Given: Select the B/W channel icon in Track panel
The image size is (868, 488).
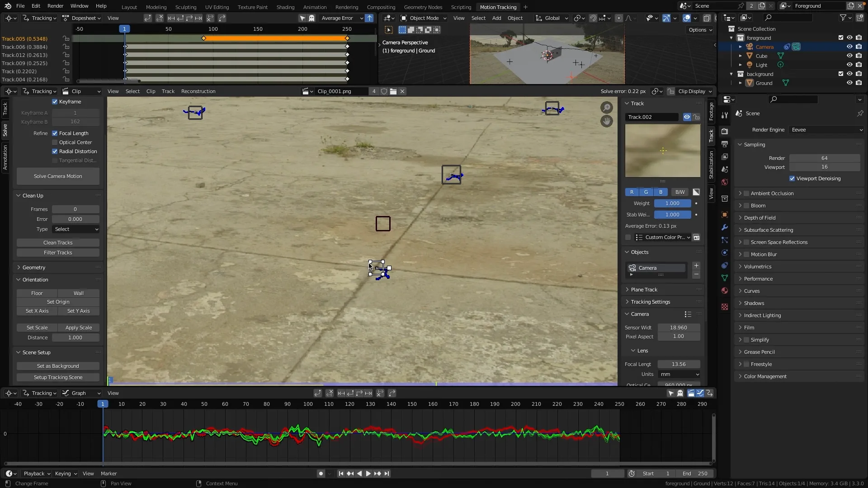Looking at the screenshot, I should pos(680,191).
